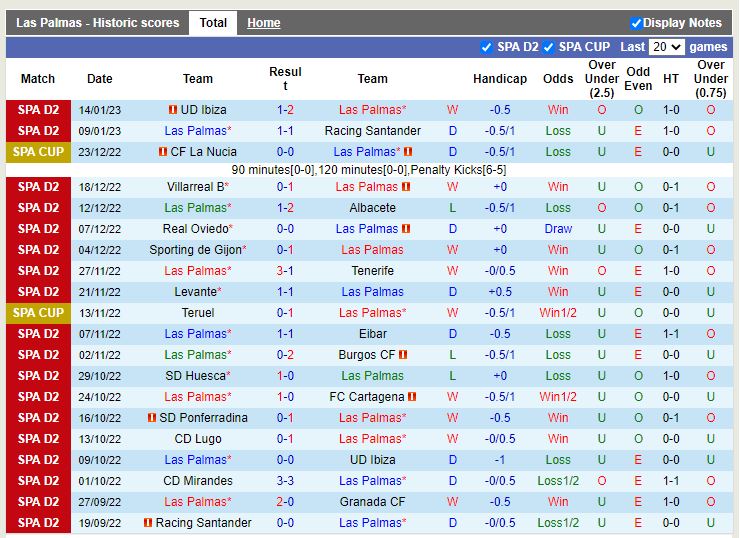740x538 pixels.
Task: Open CF La Nucia team link
Action: point(203,151)
